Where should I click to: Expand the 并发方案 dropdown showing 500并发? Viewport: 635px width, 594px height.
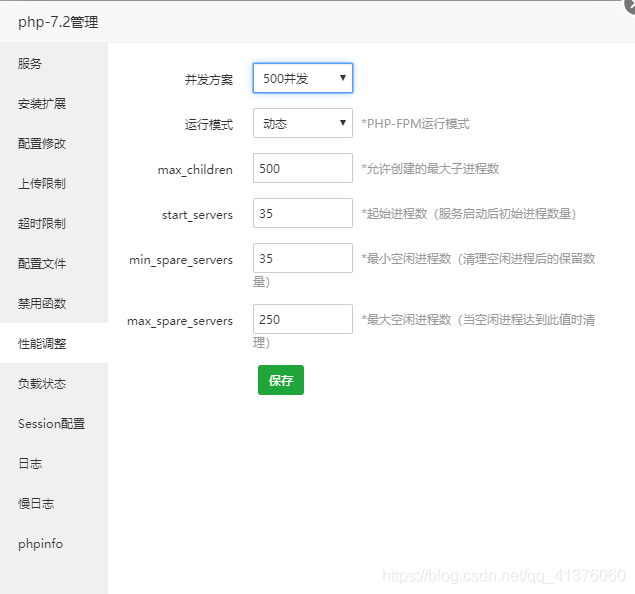click(303, 78)
